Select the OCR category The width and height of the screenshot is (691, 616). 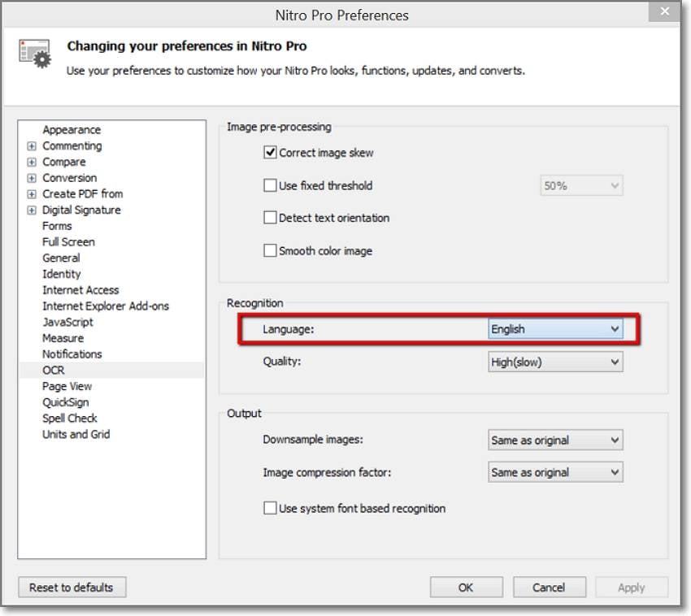pos(54,371)
